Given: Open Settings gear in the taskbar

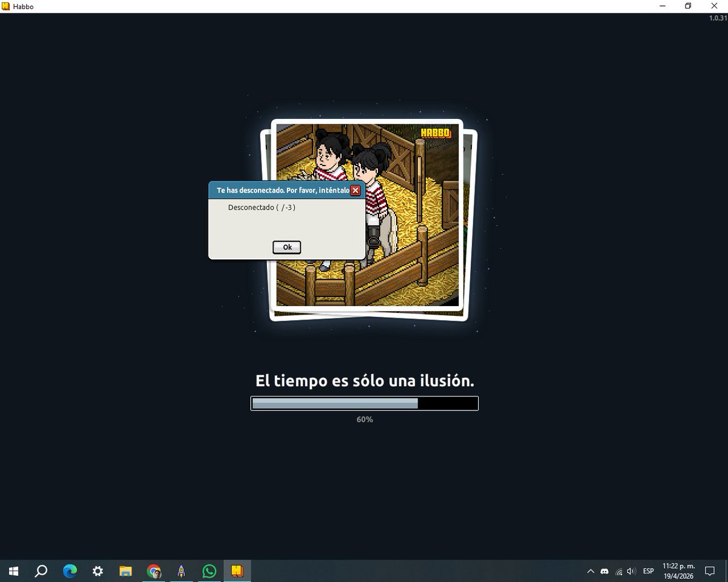Looking at the screenshot, I should (x=98, y=571).
